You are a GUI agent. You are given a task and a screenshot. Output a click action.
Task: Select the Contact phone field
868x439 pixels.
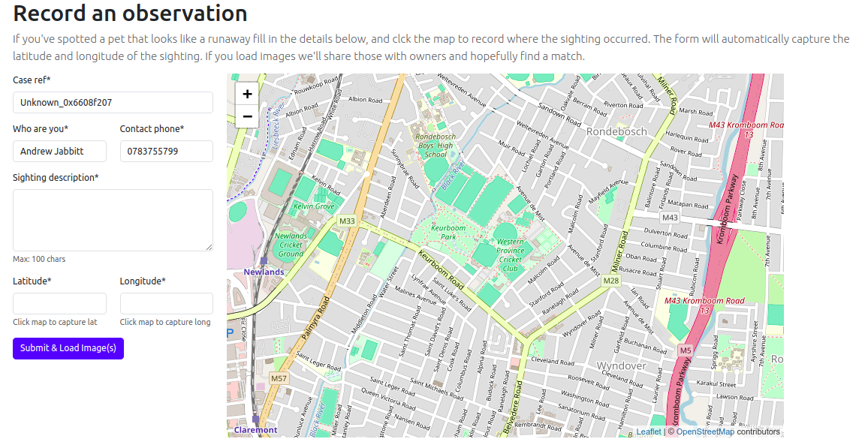[x=166, y=152]
